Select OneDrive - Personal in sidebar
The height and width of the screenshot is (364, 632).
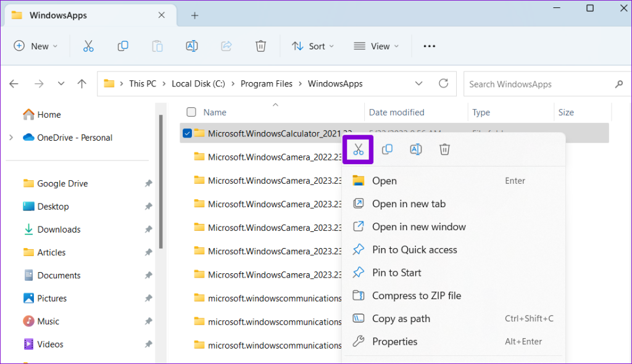click(x=68, y=138)
